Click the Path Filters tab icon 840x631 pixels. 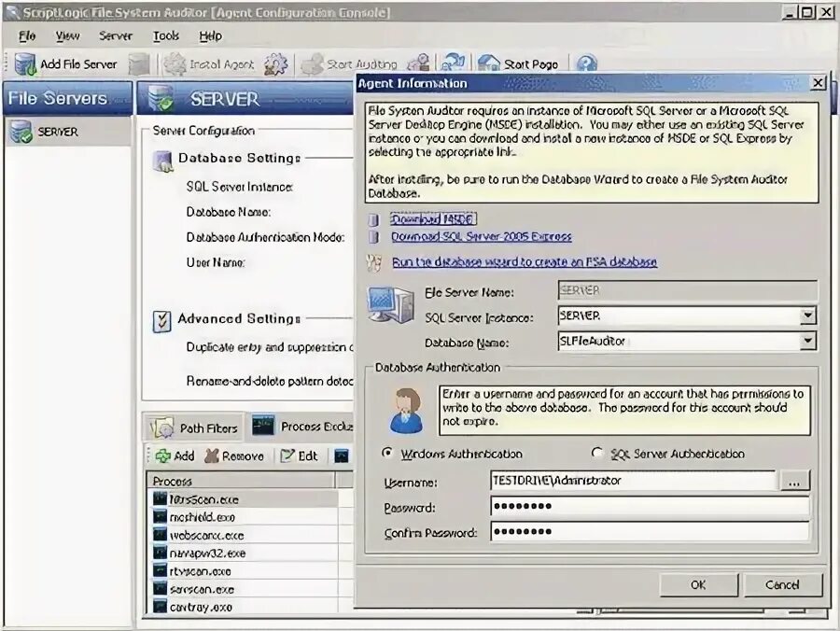[x=161, y=428]
